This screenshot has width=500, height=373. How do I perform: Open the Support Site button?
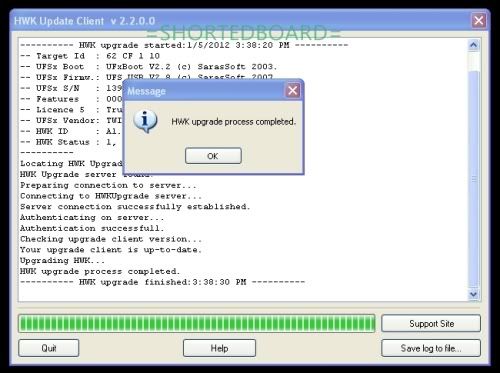click(431, 323)
